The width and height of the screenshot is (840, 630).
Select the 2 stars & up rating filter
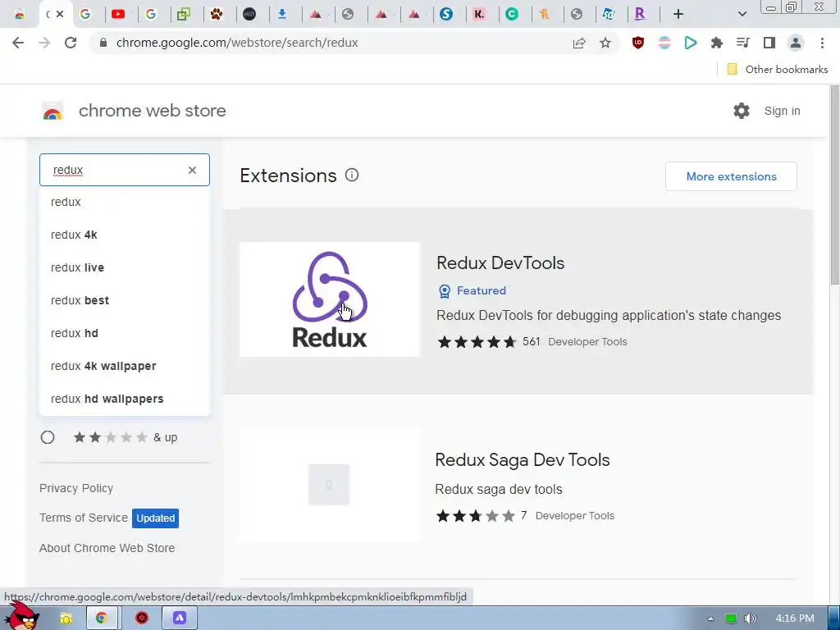click(48, 438)
